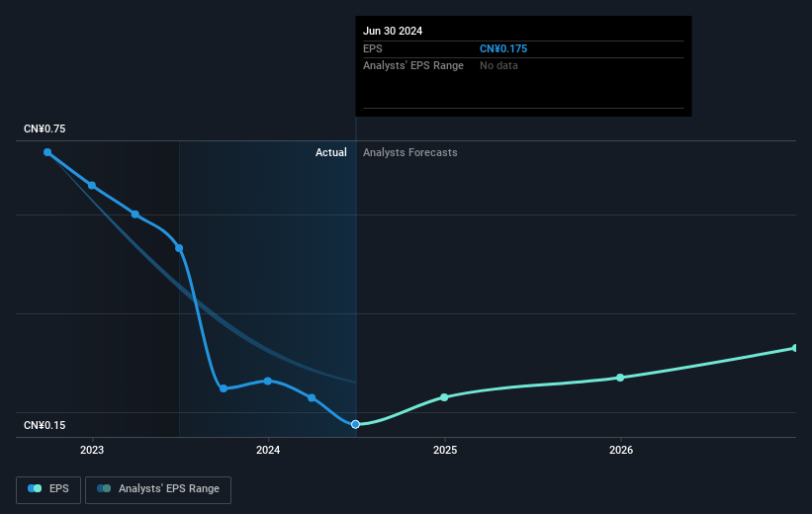This screenshot has width=812, height=514.
Task: Click the EPS point at early 2024
Action: [x=268, y=381]
